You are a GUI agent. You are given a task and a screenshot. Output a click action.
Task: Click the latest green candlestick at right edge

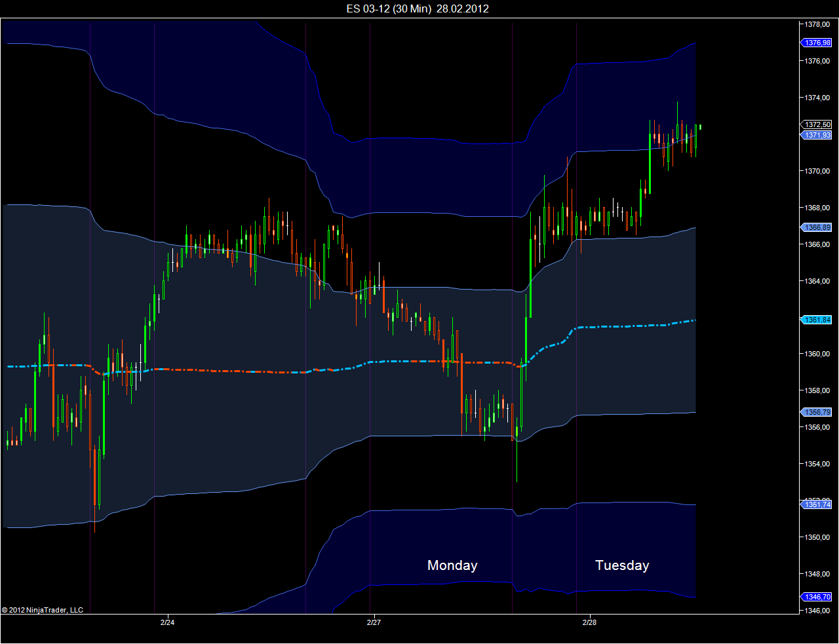(x=695, y=136)
